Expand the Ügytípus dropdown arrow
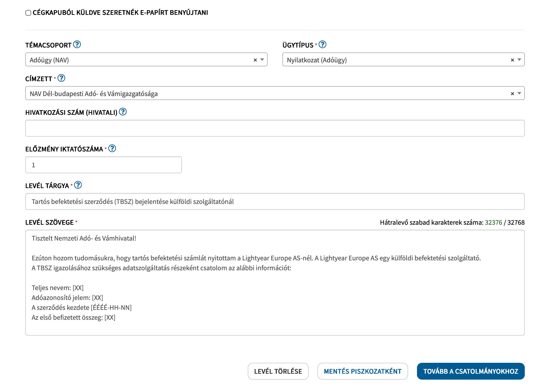554x392 pixels. coord(519,60)
